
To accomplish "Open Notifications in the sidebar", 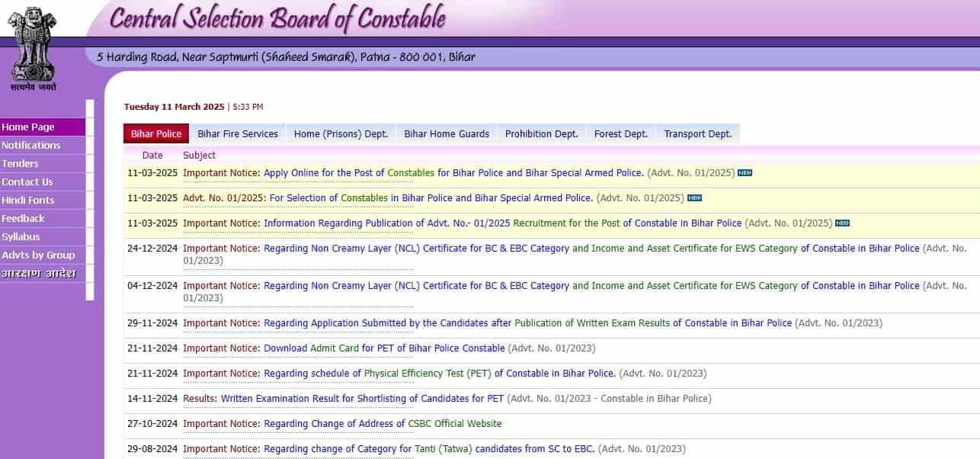I will pyautogui.click(x=43, y=146).
